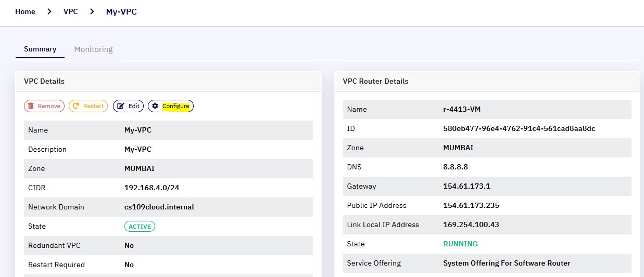Click the Remove button label
Screen dimensions: 644x277
point(49,106)
